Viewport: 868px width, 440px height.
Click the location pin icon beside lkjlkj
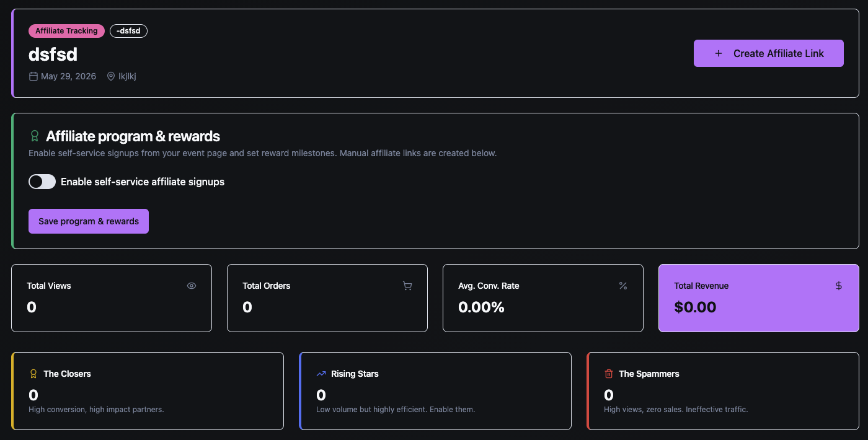click(x=111, y=76)
